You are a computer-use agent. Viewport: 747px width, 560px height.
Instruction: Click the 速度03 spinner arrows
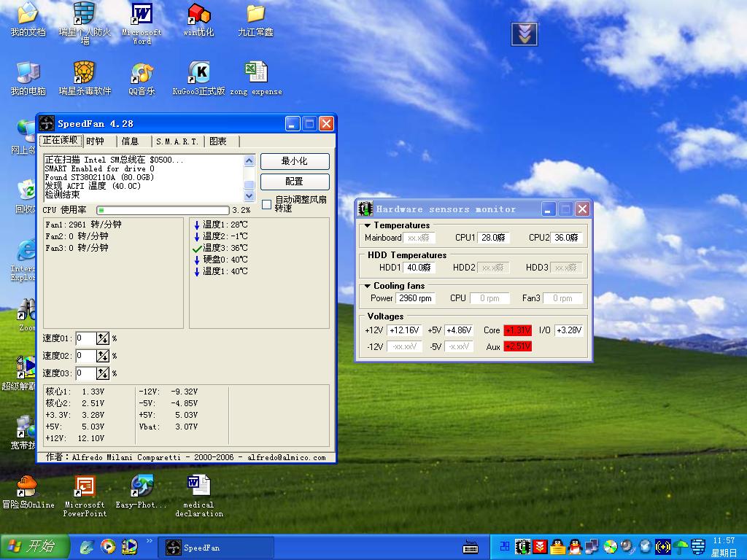coord(103,373)
